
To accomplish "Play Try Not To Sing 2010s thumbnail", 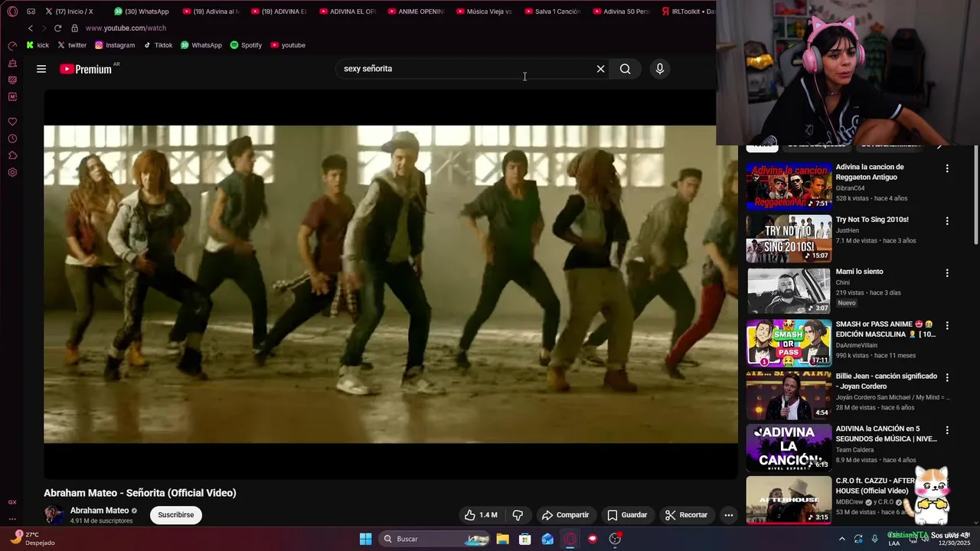I will 789,238.
